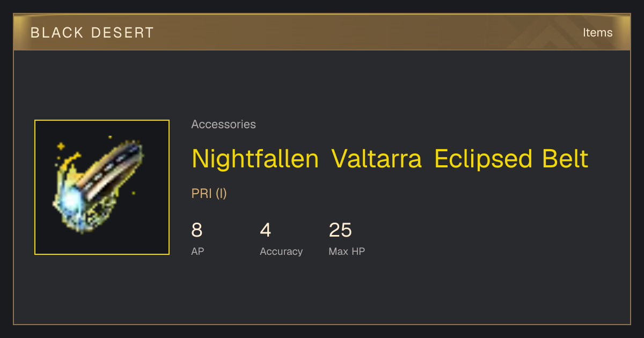644x338 pixels.
Task: Click the word Nightfallen in item name
Action: point(255,159)
